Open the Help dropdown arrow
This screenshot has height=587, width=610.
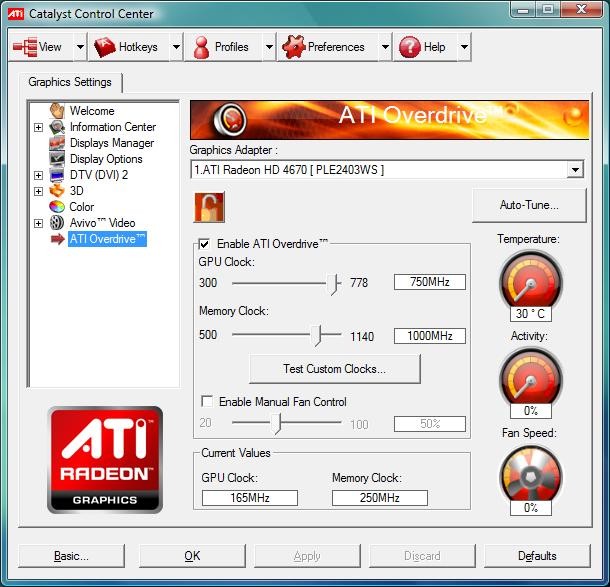pos(464,47)
